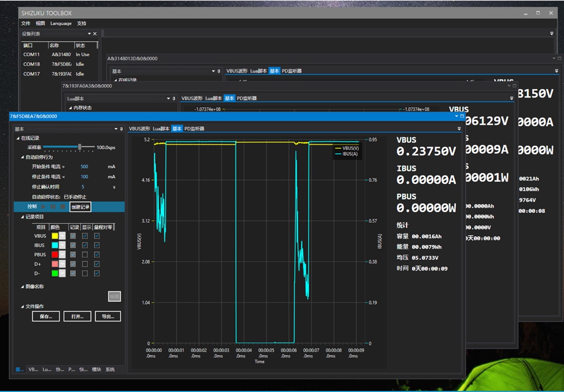Toggle the 量程对零 checkbox for D+
The image size is (564, 392).
[x=97, y=264]
